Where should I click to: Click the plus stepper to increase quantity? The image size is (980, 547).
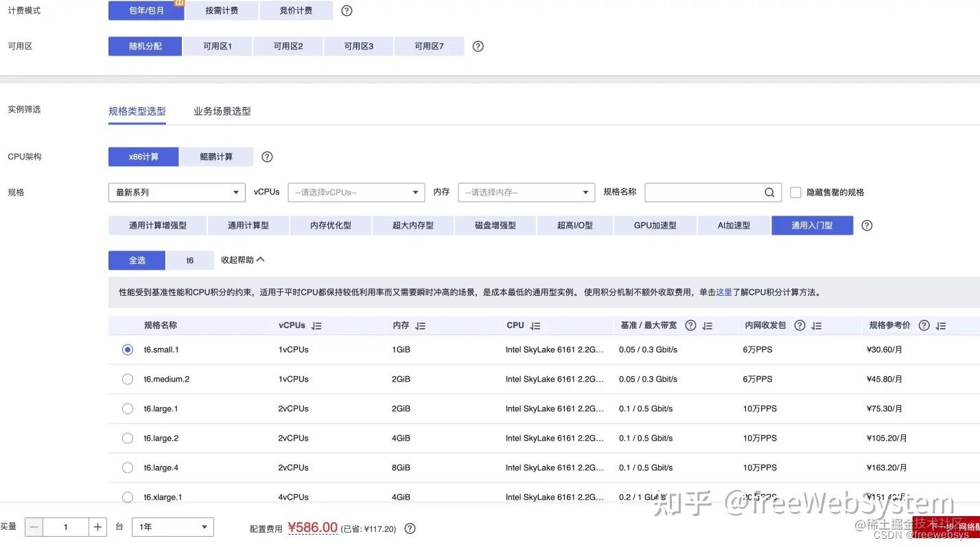click(x=97, y=526)
